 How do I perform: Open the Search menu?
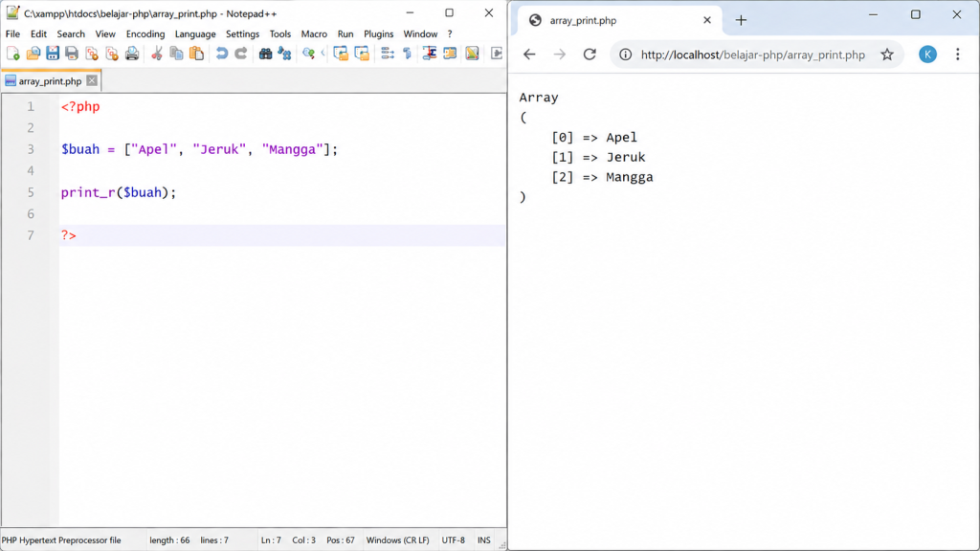71,33
